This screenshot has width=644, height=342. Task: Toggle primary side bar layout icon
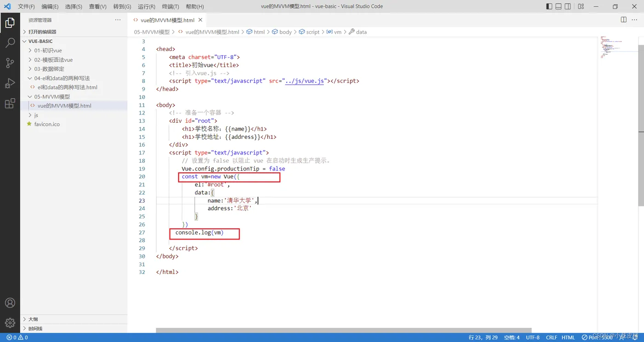tap(549, 6)
